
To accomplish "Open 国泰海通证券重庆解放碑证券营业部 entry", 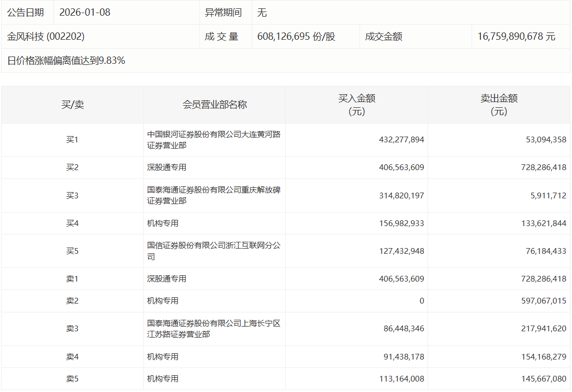I will 214,195.
